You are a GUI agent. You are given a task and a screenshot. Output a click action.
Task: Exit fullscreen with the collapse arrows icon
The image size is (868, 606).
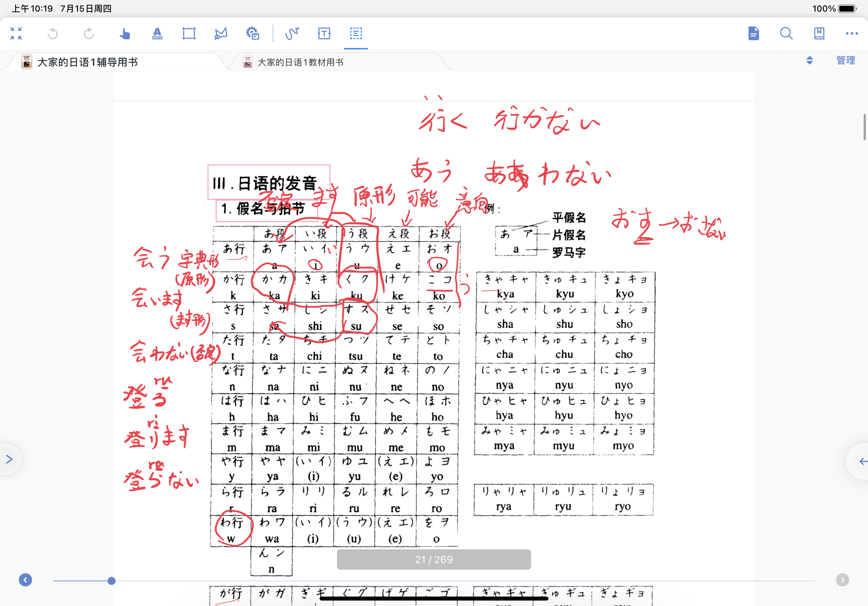(x=16, y=33)
